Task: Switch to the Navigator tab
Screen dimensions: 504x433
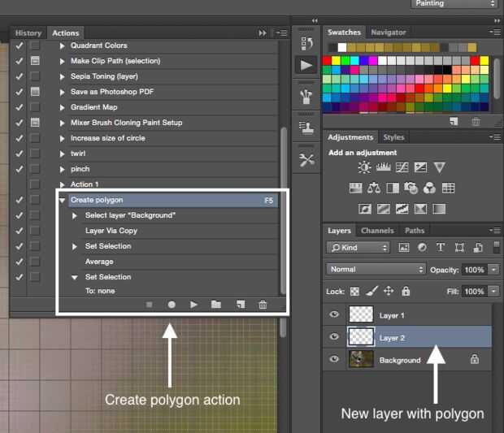Action: 389,32
